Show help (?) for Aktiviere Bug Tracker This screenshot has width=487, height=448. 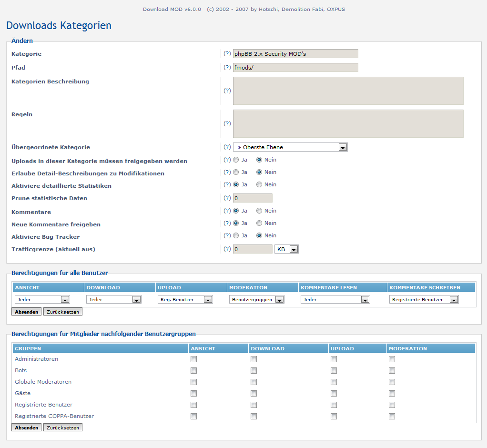pyautogui.click(x=227, y=235)
